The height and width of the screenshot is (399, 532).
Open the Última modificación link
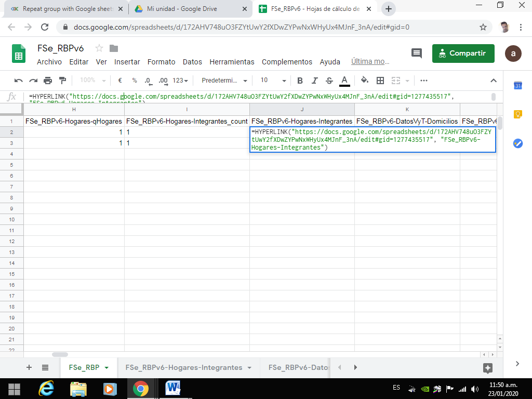(370, 61)
